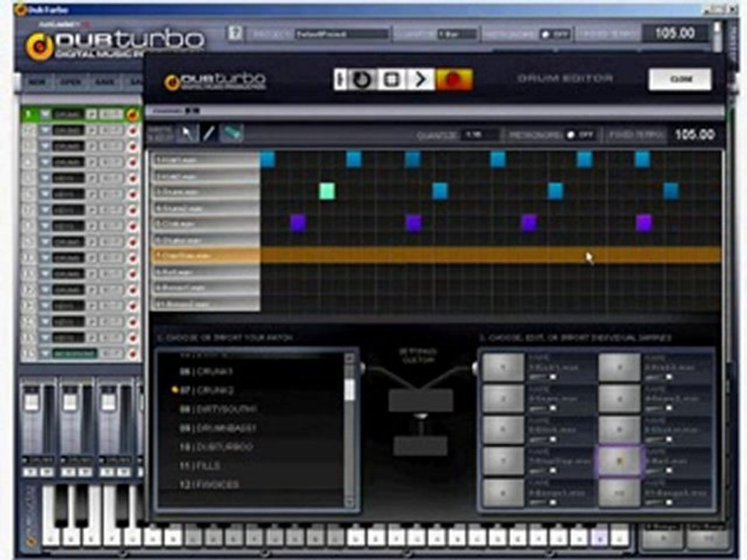
Task: Trigger sample pad 6
Action: [x=619, y=429]
